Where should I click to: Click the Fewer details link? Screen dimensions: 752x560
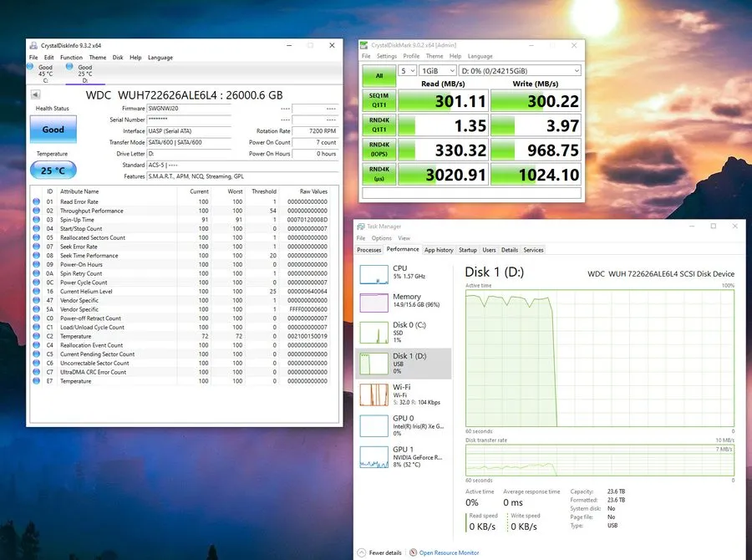point(385,552)
